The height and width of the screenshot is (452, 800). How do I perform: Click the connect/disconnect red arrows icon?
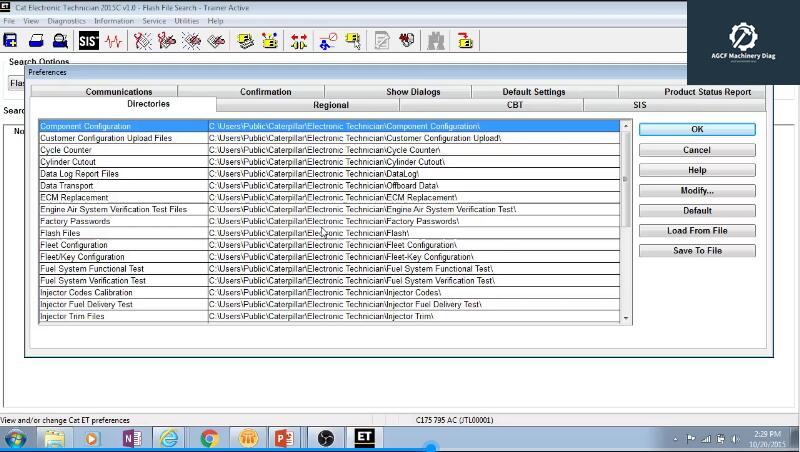[x=299, y=40]
